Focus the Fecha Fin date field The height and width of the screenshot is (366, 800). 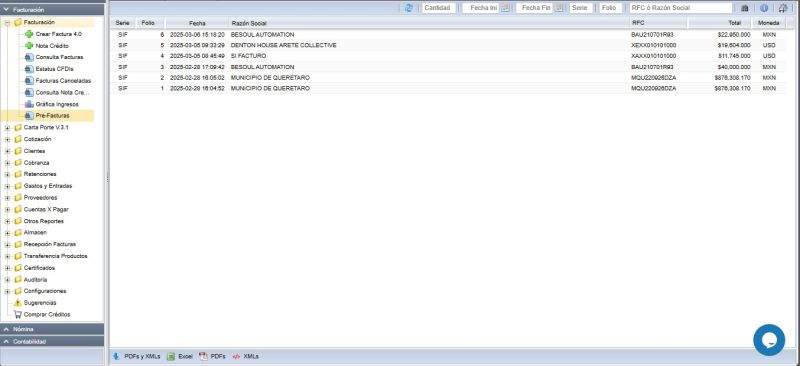tap(535, 8)
